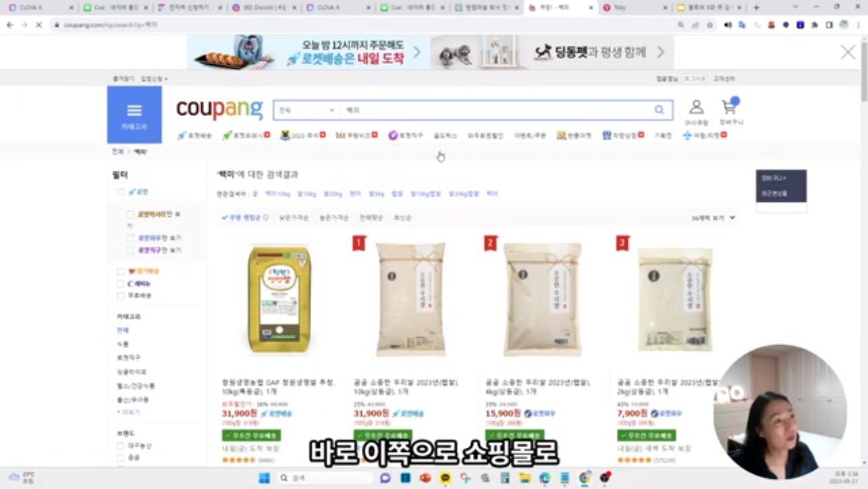
Task: Expand the items-per-page dropdown
Action: coord(713,218)
